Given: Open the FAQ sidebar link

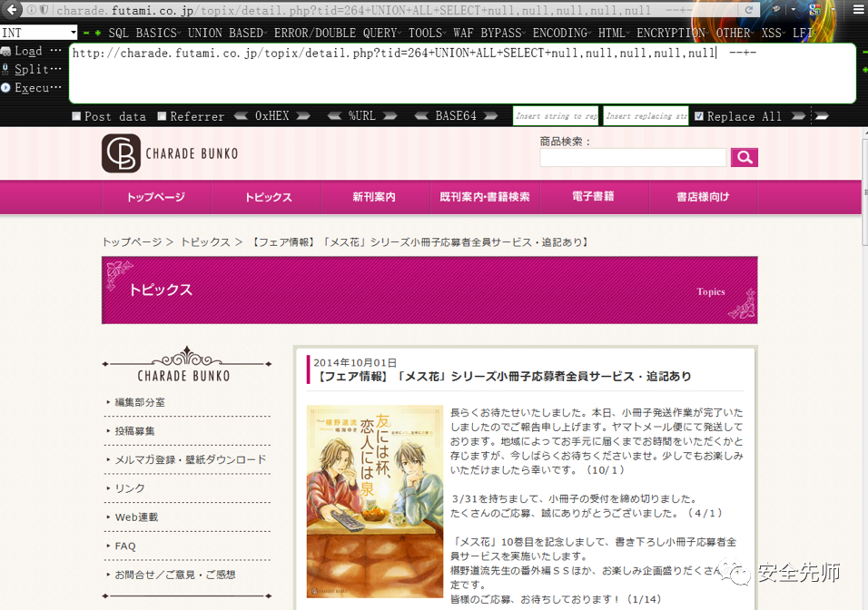Looking at the screenshot, I should point(125,546).
